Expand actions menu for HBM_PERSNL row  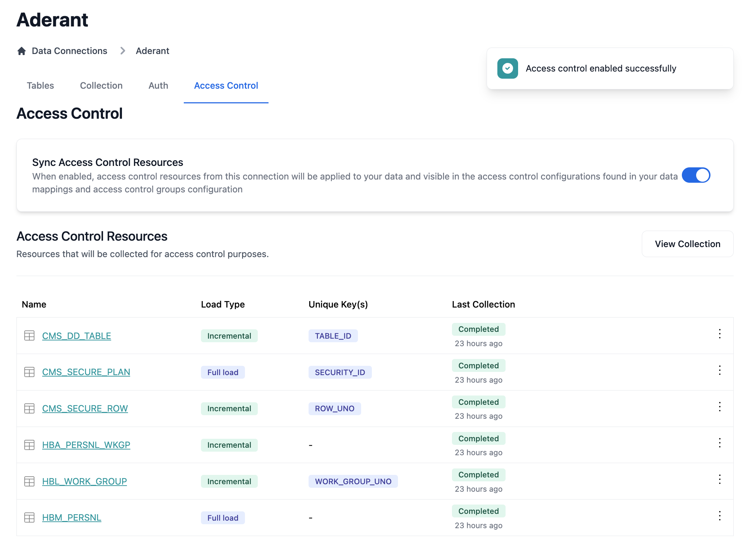click(719, 516)
